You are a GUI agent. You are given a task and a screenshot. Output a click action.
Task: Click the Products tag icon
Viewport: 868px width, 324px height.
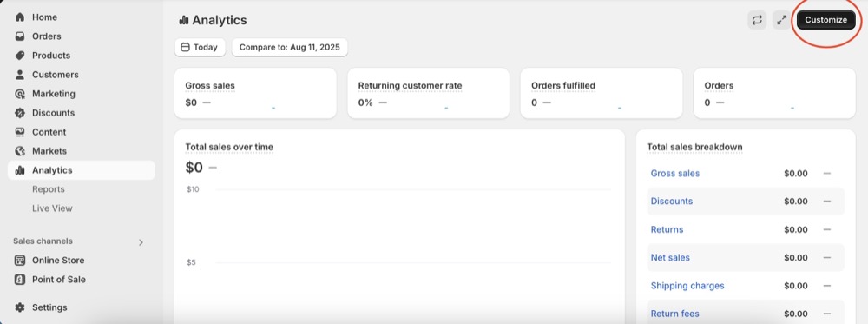click(x=20, y=56)
